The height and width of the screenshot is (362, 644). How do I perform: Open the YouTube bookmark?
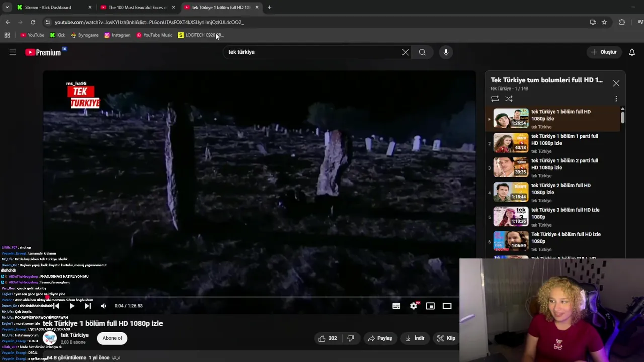(x=32, y=35)
